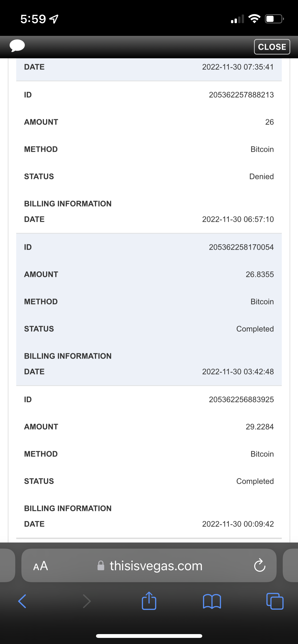Select transaction ID 205362257888213
Screen dimensions: 298x644
coord(241,95)
